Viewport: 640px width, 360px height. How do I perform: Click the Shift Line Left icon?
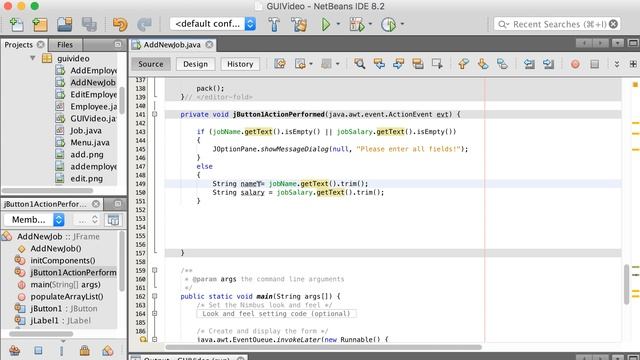(529, 64)
